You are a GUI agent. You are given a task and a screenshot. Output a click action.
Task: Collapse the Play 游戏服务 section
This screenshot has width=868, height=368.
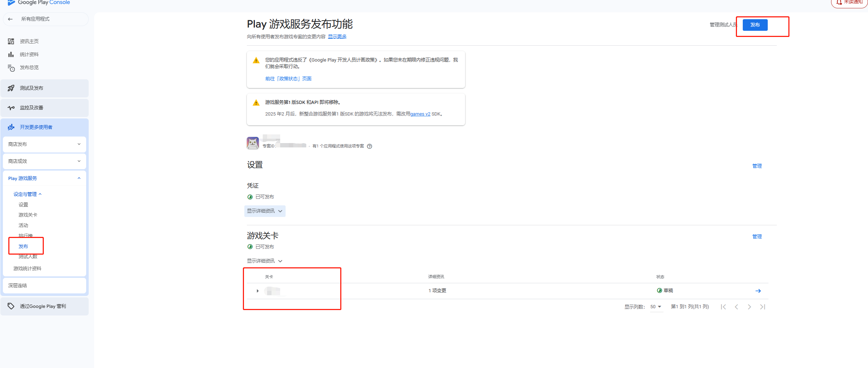[45, 178]
